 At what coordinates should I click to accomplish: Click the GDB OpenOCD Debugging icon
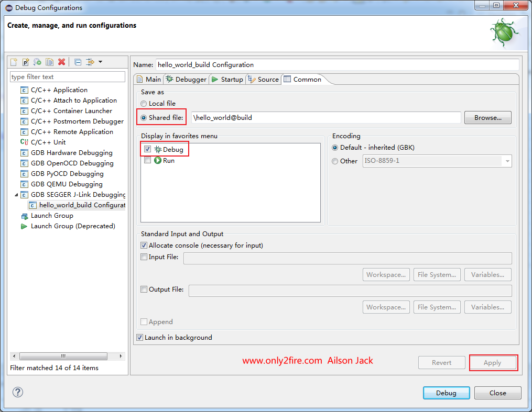[x=24, y=164]
